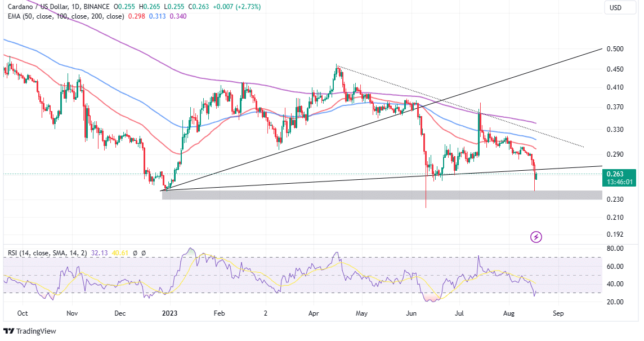Click the EMA 50 value 0.298
This screenshot has height=341, width=644.
pos(138,16)
